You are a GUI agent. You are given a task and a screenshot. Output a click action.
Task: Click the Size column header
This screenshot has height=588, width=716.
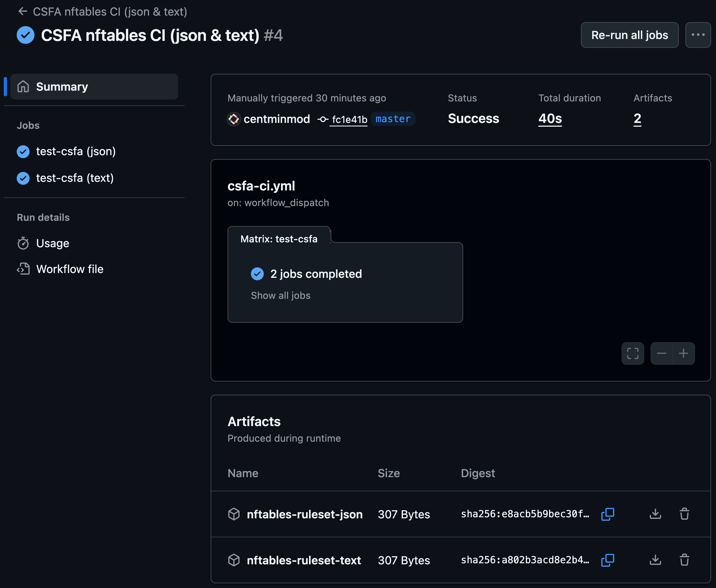389,473
